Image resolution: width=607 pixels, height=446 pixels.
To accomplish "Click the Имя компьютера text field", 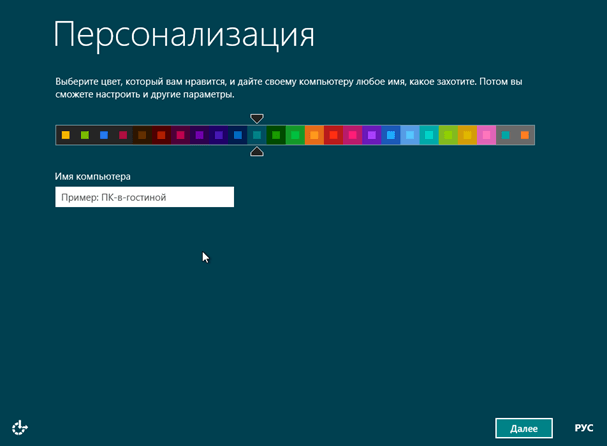I will tap(145, 197).
